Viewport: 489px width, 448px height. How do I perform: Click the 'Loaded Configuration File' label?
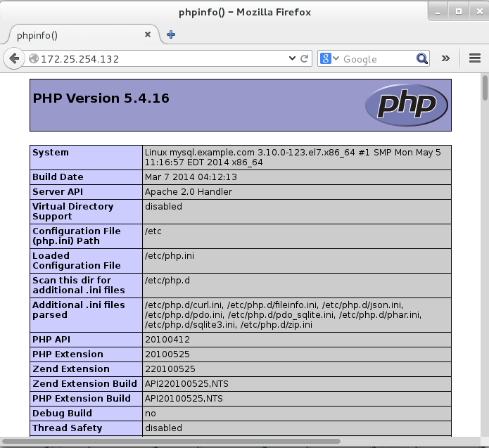[x=77, y=261]
